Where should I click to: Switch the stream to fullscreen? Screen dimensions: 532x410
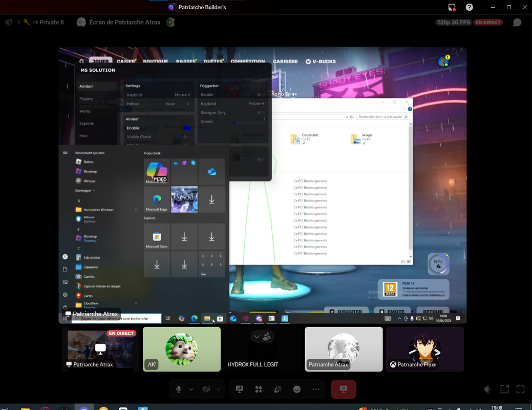(520, 389)
